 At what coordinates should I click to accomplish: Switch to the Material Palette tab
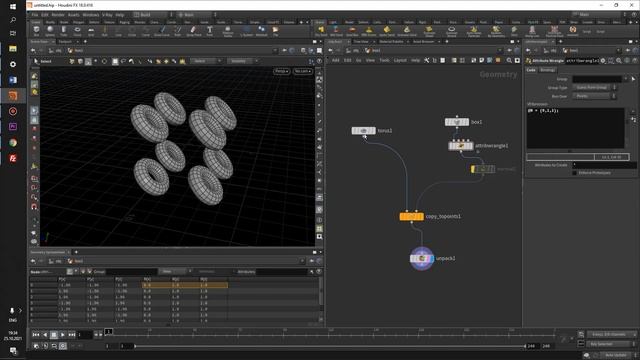click(391, 42)
